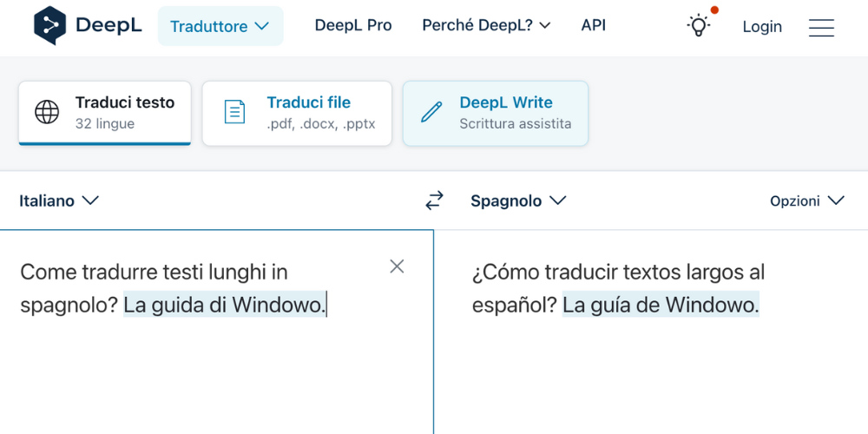Open the Spagnolo target language selector
Viewport: 868px width, 434px height.
[518, 201]
